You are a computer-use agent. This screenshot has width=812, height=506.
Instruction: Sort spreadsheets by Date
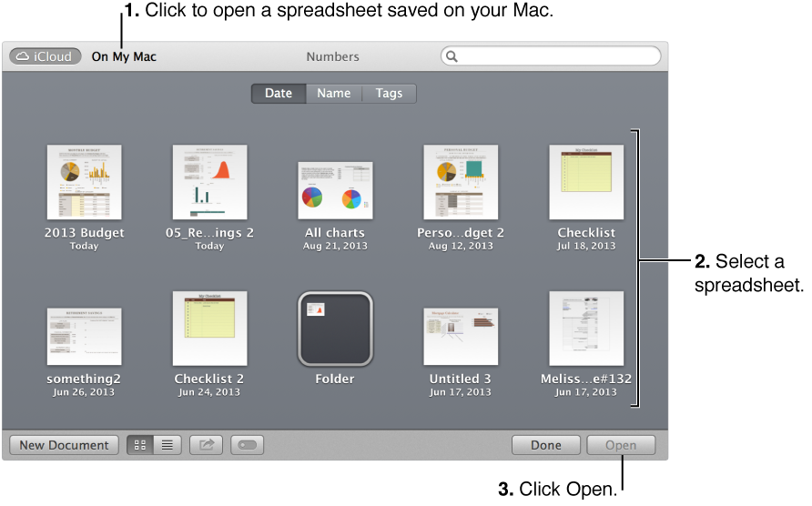[279, 93]
